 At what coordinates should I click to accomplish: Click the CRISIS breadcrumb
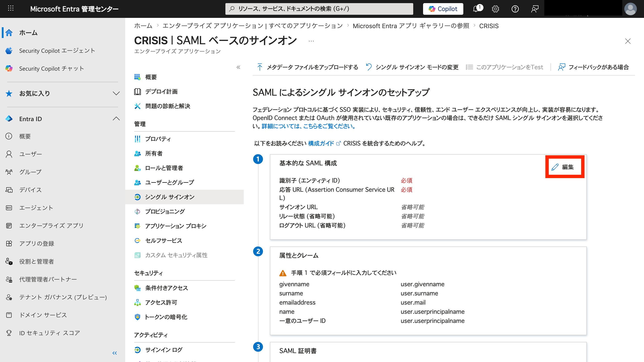(x=489, y=26)
